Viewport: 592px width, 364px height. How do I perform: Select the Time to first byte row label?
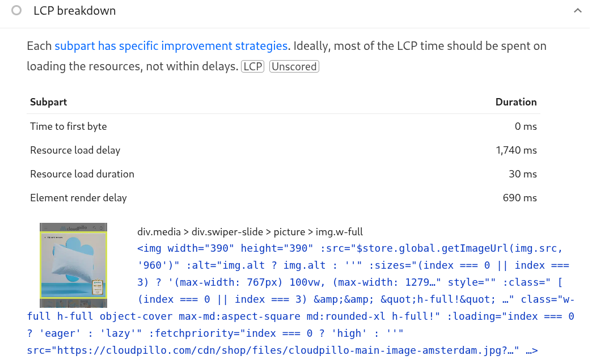click(x=69, y=126)
